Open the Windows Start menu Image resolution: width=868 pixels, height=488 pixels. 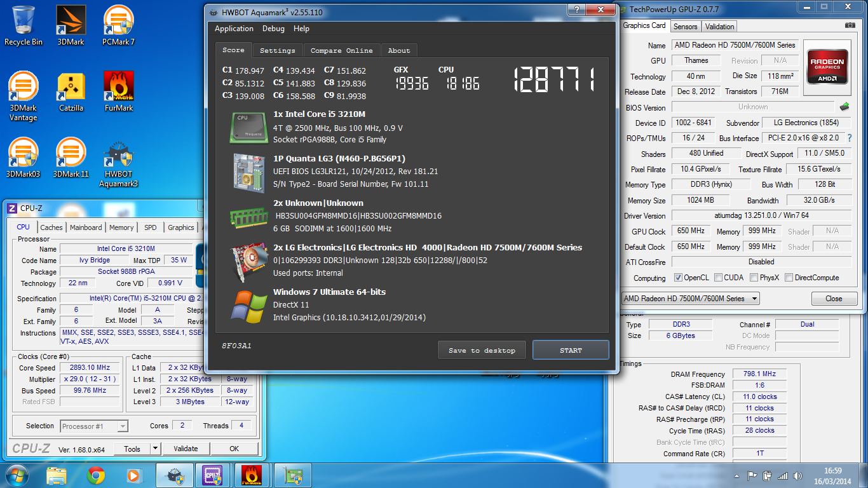(17, 475)
